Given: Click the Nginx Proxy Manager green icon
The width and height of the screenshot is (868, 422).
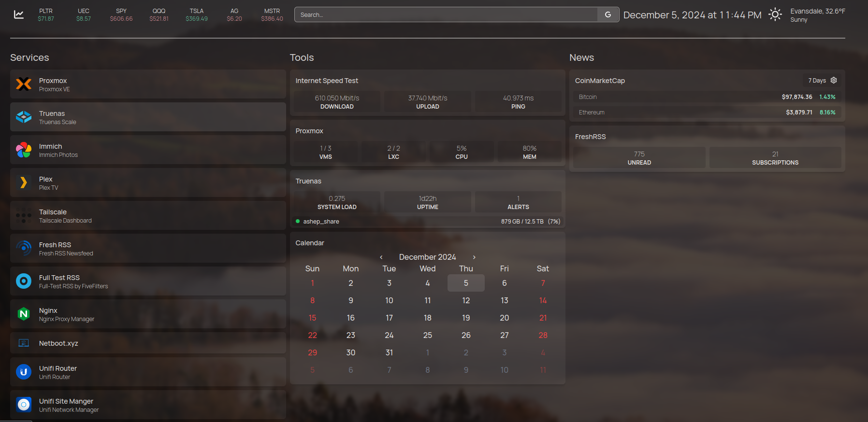Looking at the screenshot, I should pyautogui.click(x=23, y=314).
